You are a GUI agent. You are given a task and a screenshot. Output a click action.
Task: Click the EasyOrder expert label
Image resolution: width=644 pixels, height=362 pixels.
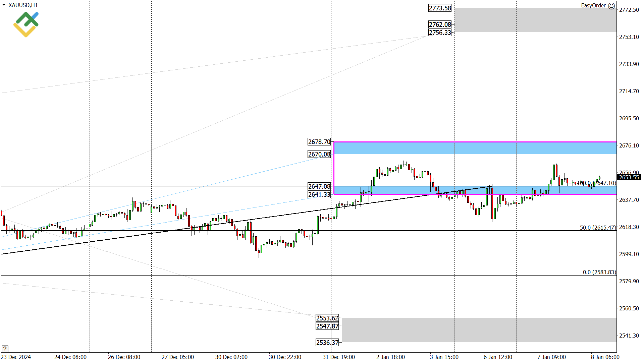click(593, 6)
